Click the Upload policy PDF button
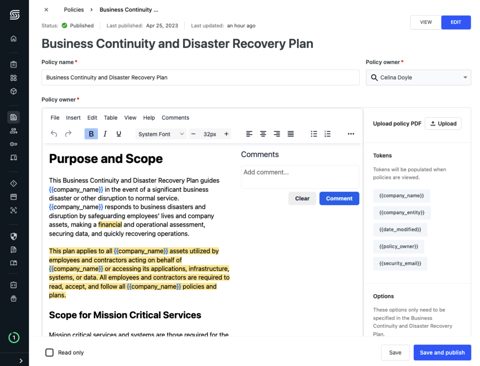The image size is (480, 366). coord(443,124)
